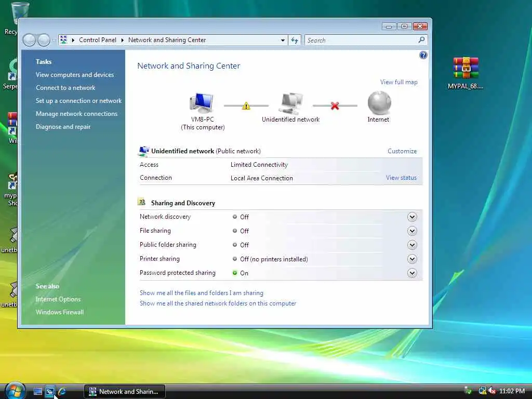Image resolution: width=532 pixels, height=399 pixels.
Task: Click Network and Sharing Center breadcrumb
Action: tap(167, 40)
